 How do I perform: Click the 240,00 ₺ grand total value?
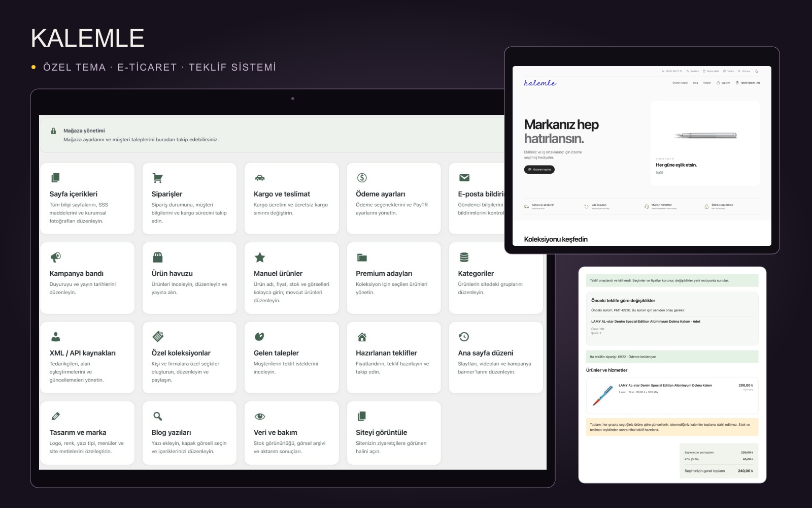[x=746, y=471]
